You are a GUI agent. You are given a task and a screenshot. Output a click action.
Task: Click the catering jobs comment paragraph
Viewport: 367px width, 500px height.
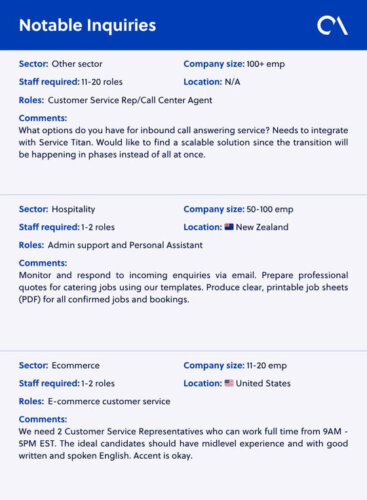point(183,287)
